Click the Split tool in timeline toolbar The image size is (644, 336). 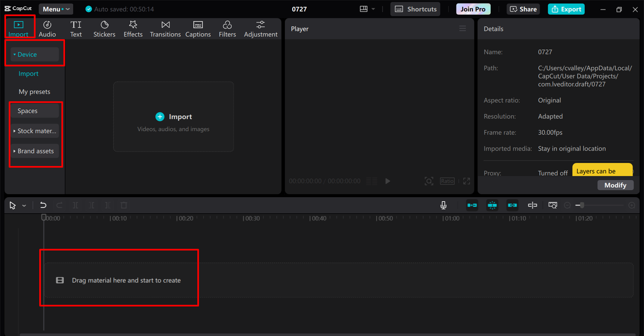coord(75,205)
